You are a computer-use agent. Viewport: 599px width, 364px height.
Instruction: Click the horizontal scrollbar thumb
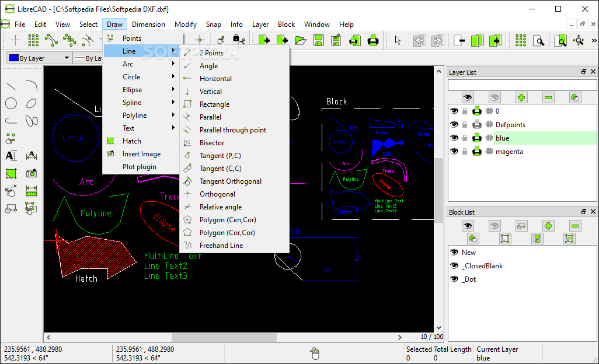[x=224, y=337]
